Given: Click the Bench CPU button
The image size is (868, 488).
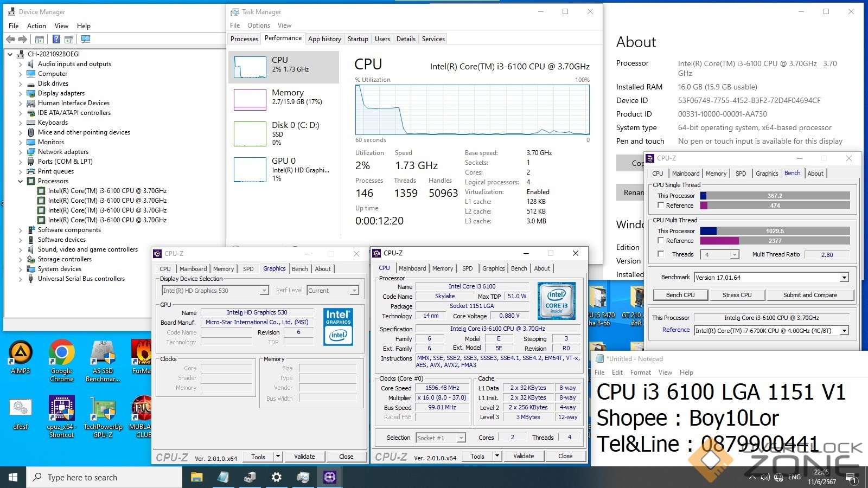Looking at the screenshot, I should tap(680, 295).
